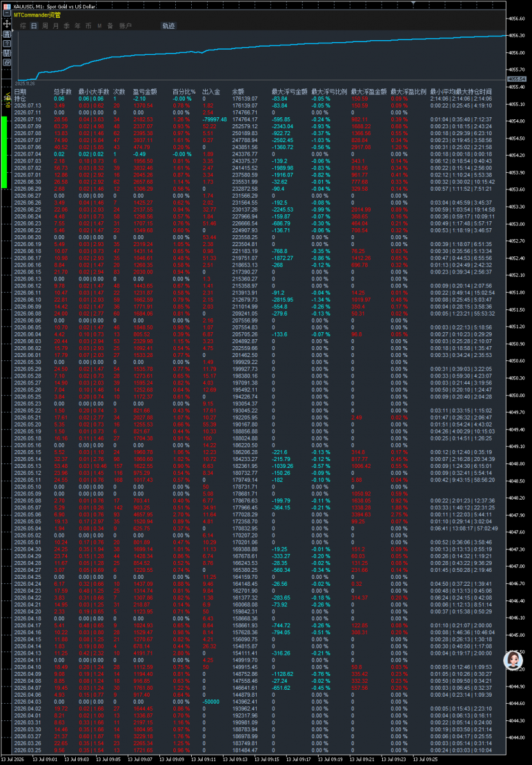Image resolution: width=532 pixels, height=765 pixels.
Task: Click the 最大浮盈金额 column header
Action: pyautogui.click(x=368, y=92)
